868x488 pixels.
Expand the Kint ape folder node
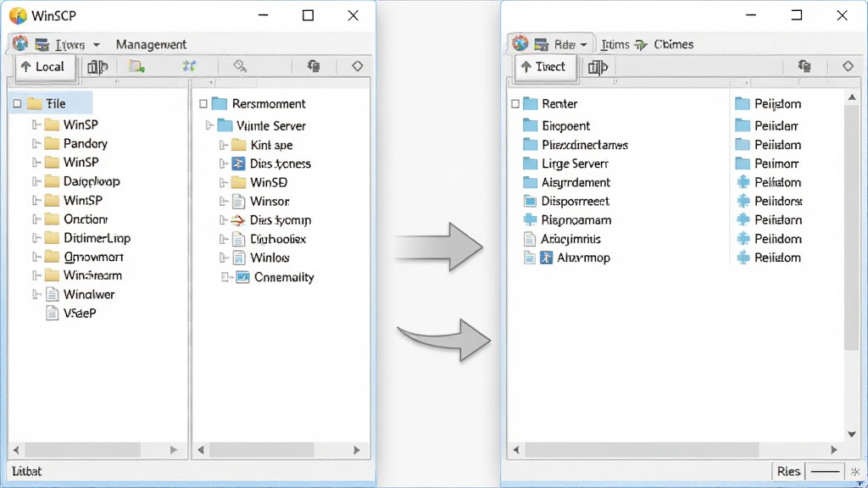pos(223,145)
